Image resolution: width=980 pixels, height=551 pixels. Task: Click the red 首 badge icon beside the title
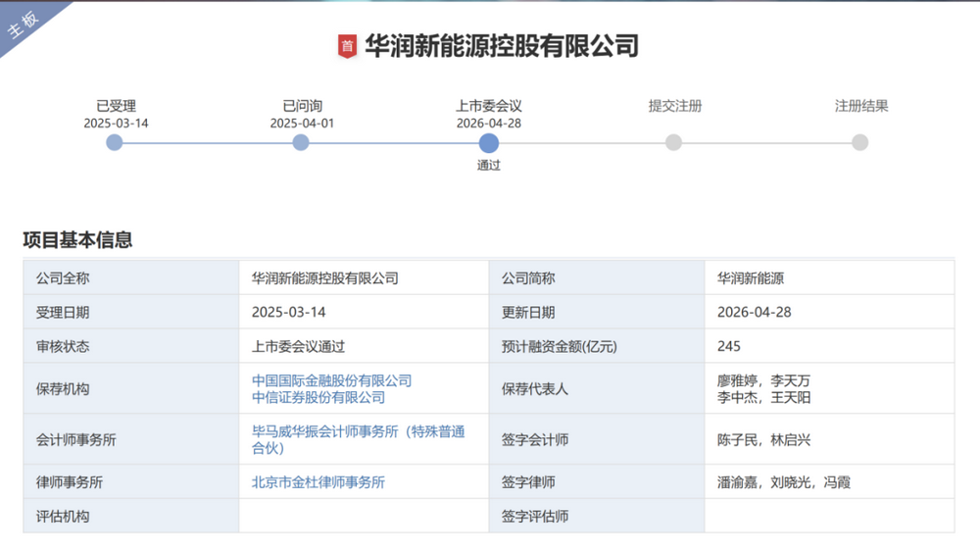[x=346, y=46]
